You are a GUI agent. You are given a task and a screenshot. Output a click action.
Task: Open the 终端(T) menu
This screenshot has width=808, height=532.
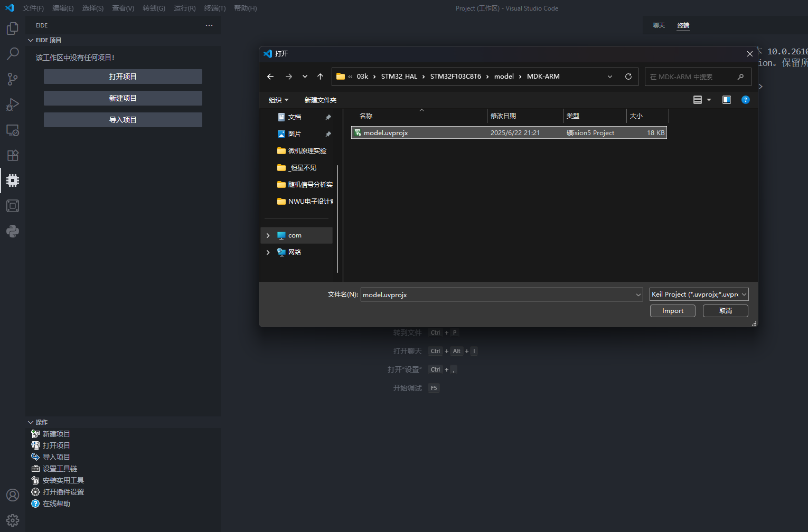click(x=215, y=8)
